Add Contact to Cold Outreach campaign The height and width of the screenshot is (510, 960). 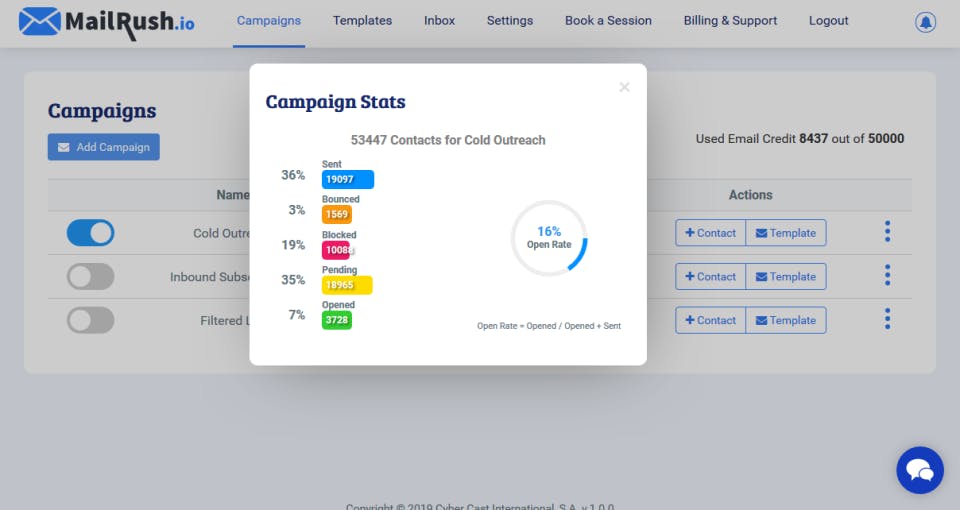click(x=710, y=233)
